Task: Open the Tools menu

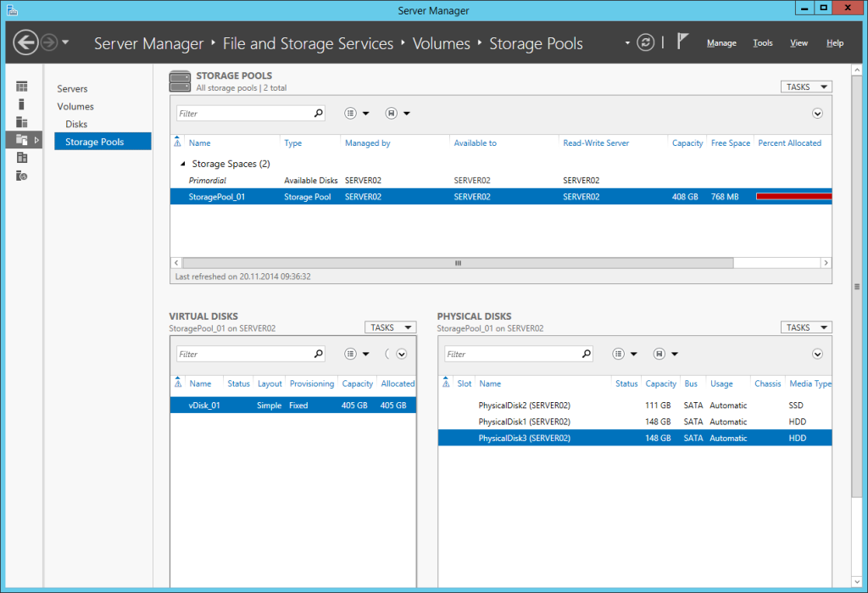Action: coord(762,42)
